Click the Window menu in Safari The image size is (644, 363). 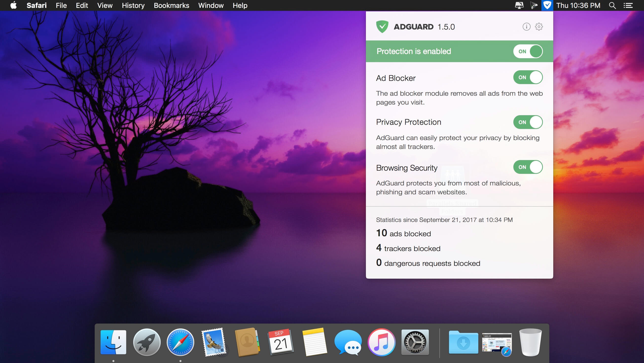point(211,5)
